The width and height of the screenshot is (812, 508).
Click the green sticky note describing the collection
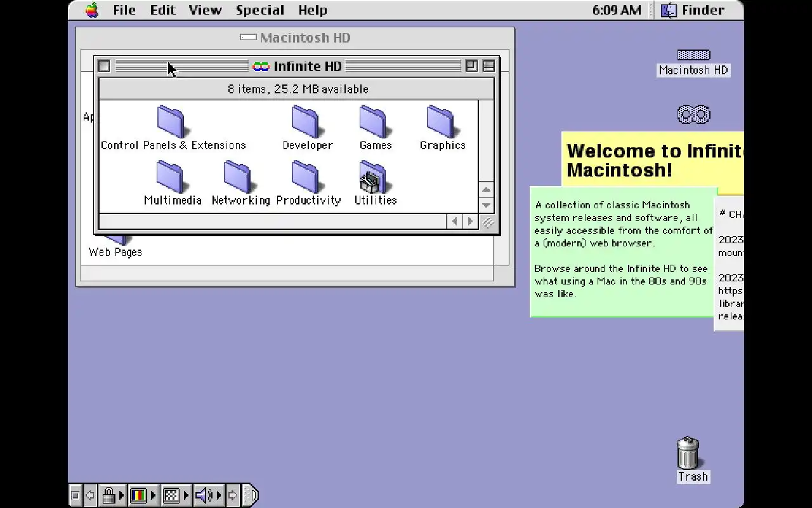623,251
